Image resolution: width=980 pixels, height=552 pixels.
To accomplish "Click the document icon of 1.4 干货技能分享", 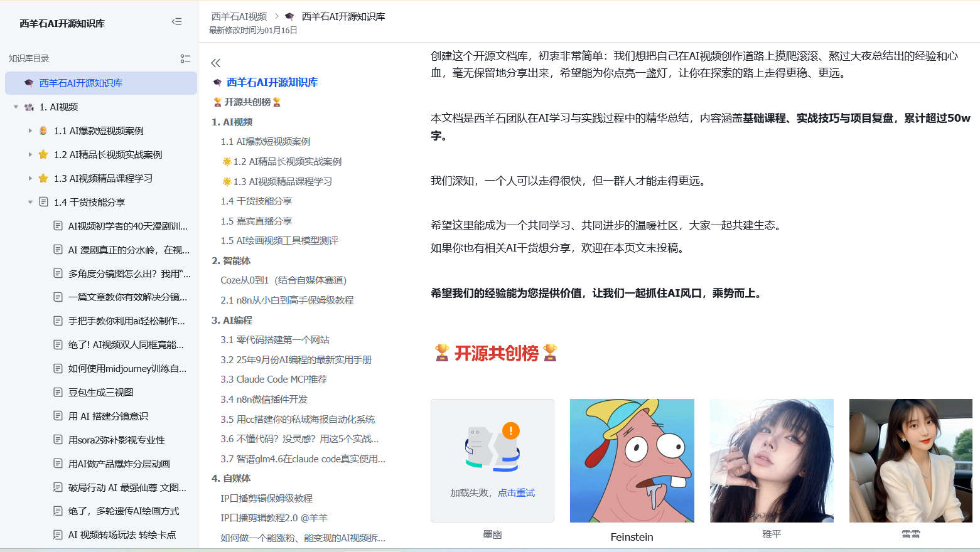I will tap(43, 202).
